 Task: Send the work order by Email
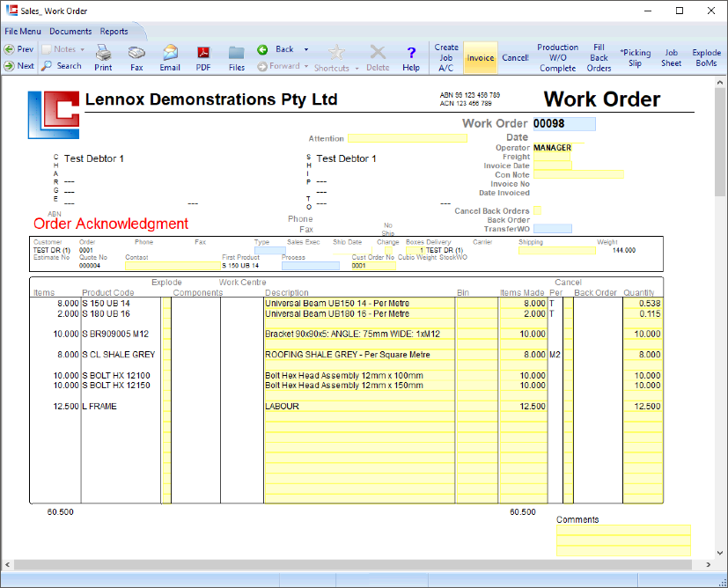click(170, 57)
